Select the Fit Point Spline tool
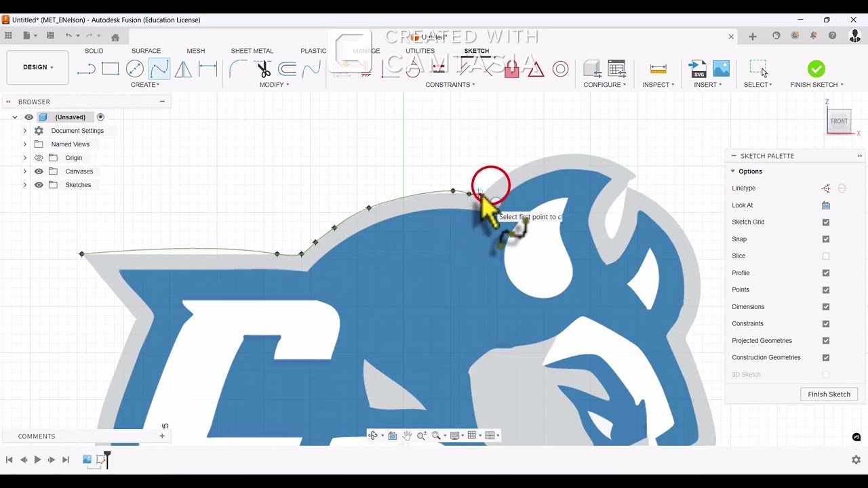The image size is (868, 488). pos(159,68)
